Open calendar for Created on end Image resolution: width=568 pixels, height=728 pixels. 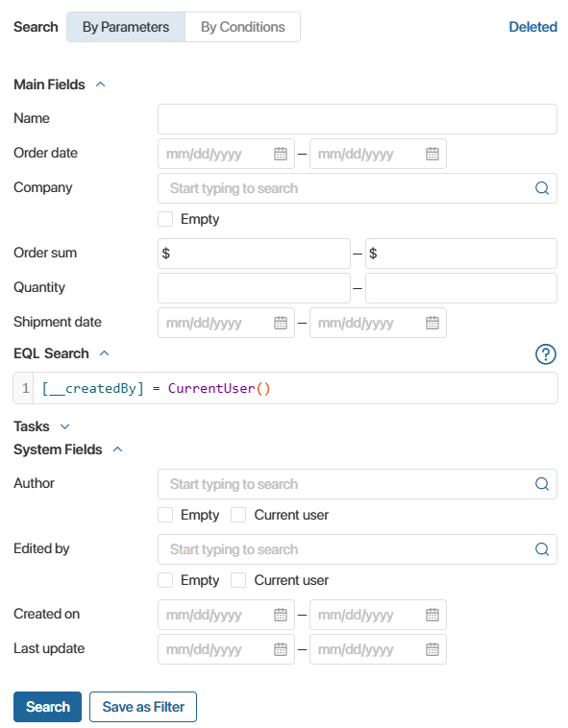[432, 615]
